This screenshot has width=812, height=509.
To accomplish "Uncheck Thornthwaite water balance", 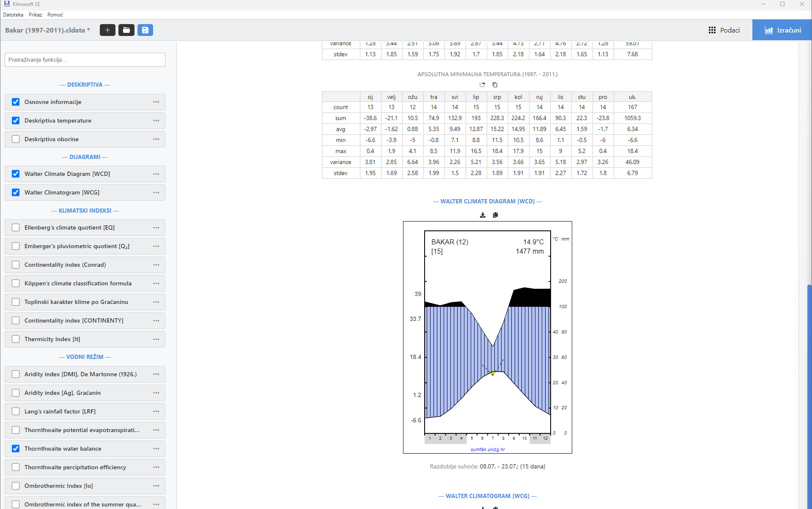I will pos(16,449).
